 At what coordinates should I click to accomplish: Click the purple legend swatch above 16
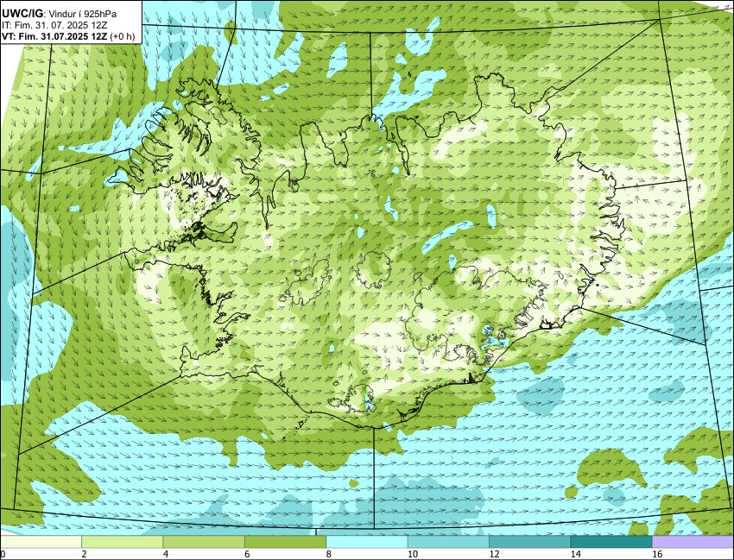(693, 542)
